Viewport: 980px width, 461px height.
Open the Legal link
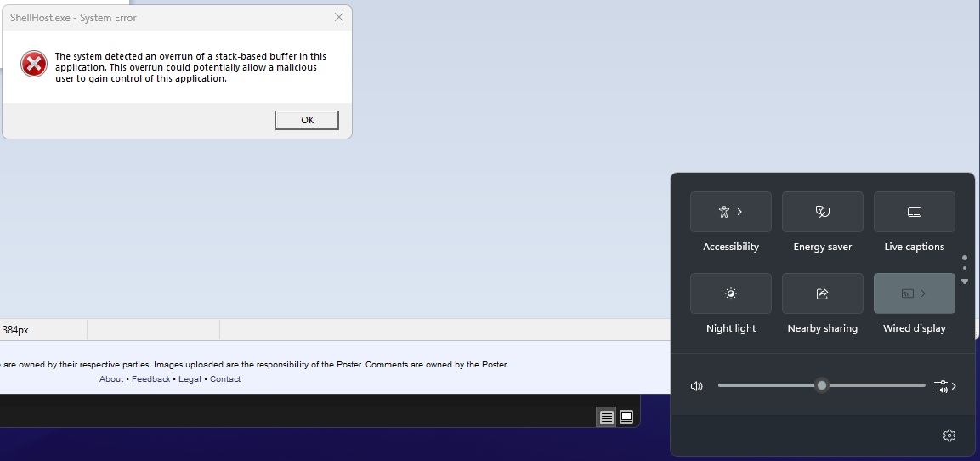click(190, 379)
